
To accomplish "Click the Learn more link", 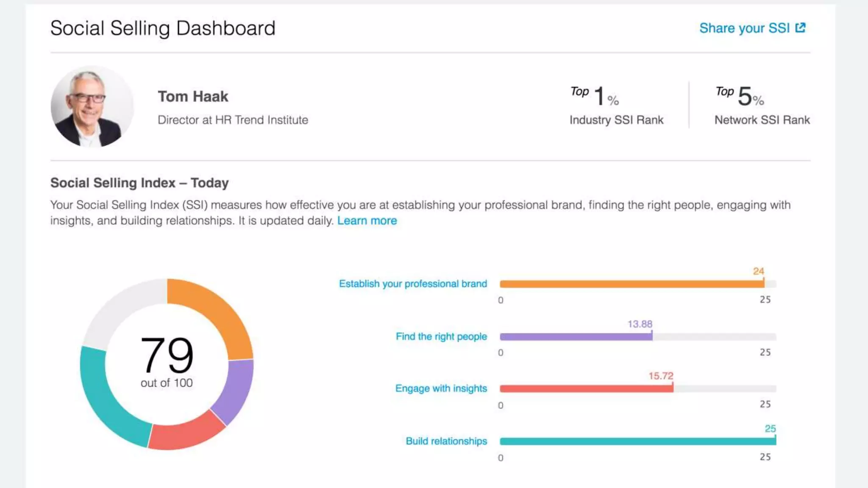I will (367, 221).
